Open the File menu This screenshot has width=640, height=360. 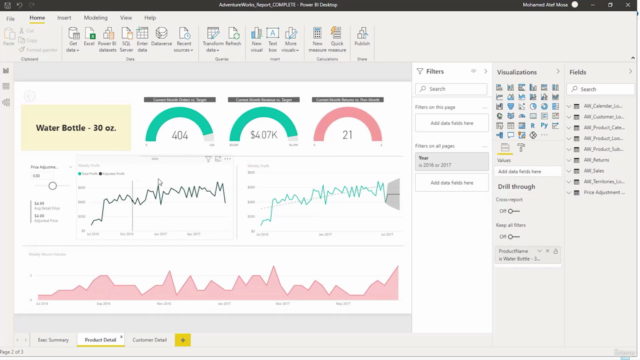[11, 18]
